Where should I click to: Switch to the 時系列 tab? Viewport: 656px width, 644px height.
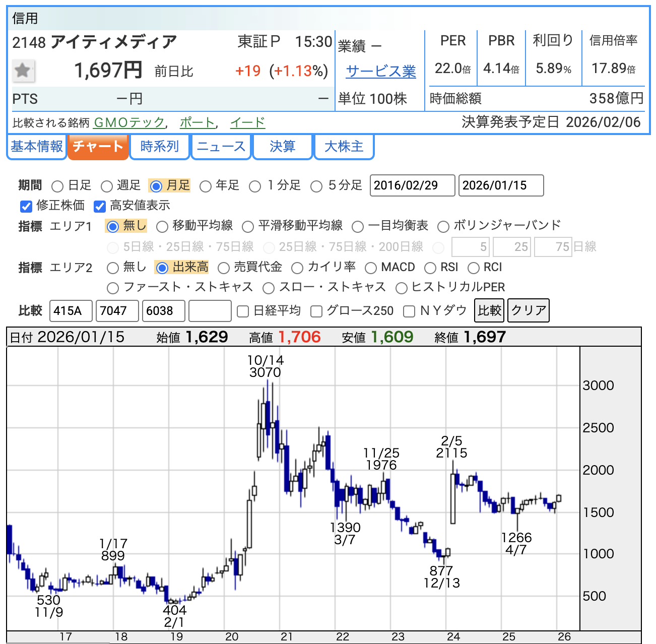[159, 147]
